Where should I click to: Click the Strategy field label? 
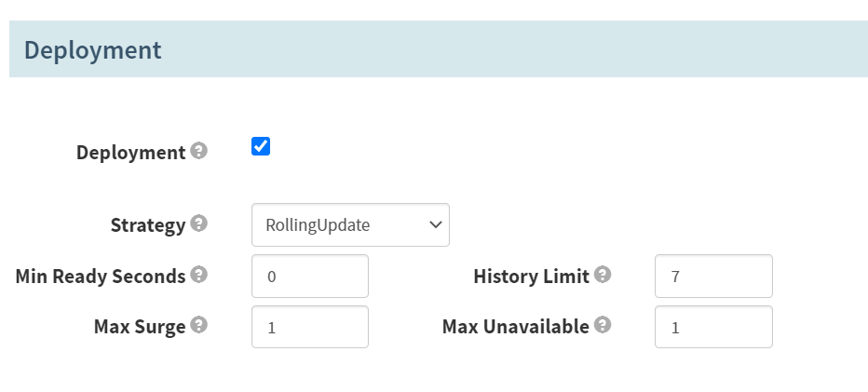click(148, 225)
